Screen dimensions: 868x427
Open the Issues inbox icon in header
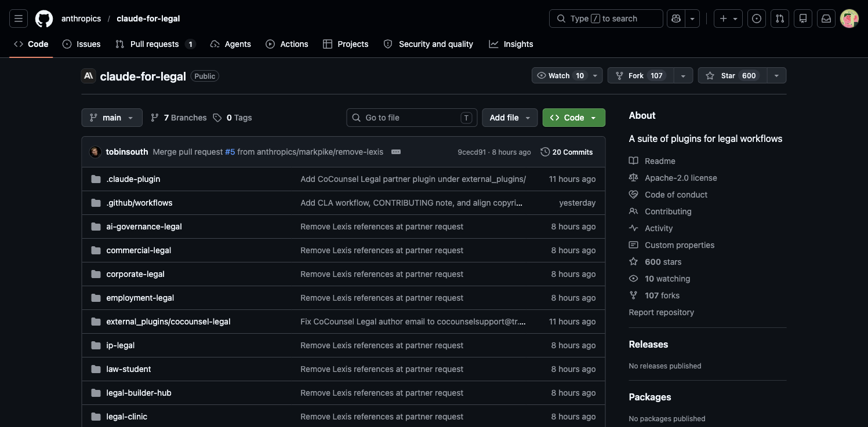(x=757, y=19)
